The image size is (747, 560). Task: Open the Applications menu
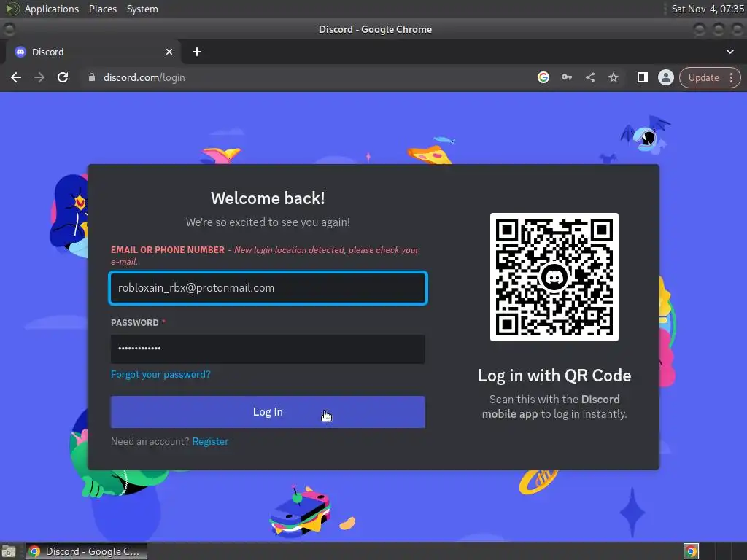(52, 9)
